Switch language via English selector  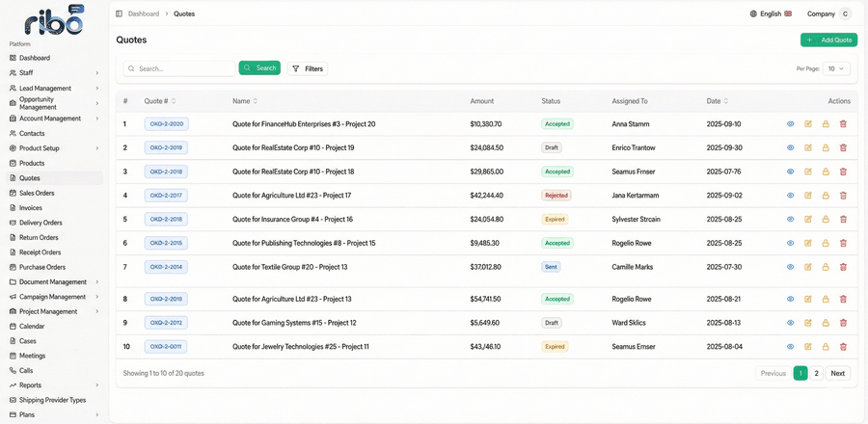[x=771, y=13]
